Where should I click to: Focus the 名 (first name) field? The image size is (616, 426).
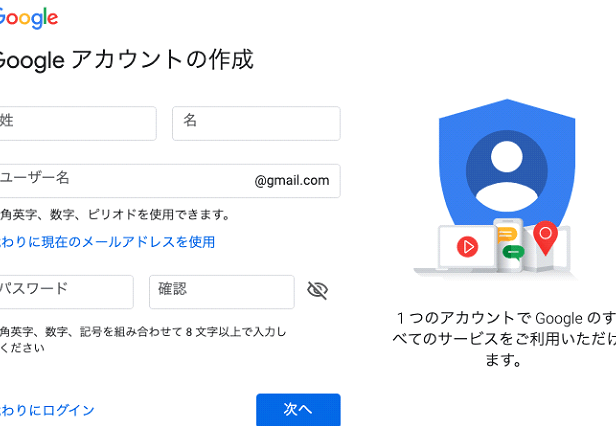[256, 123]
